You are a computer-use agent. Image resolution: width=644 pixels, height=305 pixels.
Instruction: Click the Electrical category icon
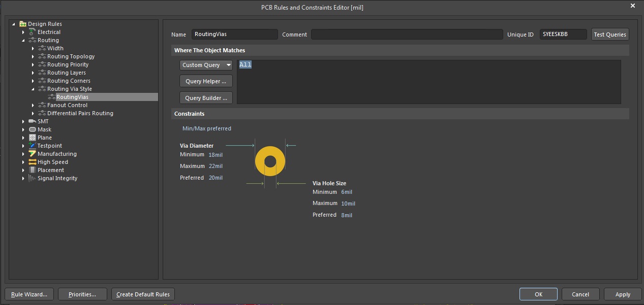33,32
